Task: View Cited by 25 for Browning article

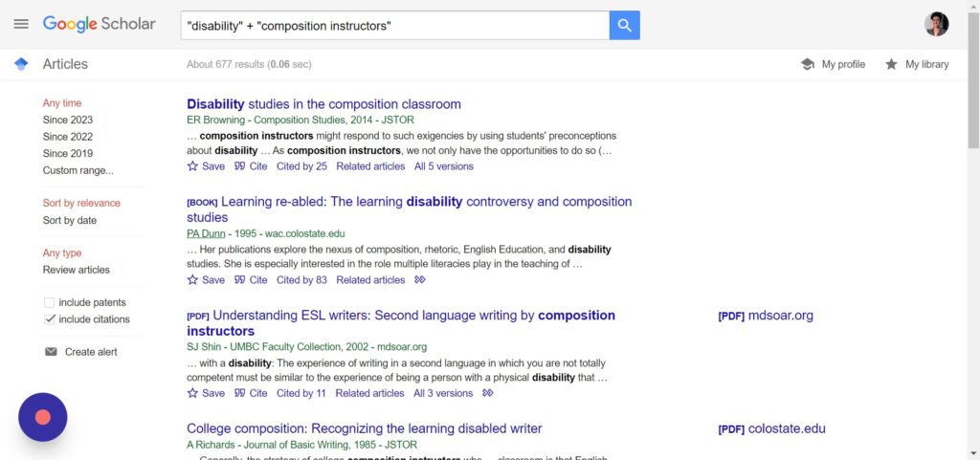Action: (x=301, y=166)
